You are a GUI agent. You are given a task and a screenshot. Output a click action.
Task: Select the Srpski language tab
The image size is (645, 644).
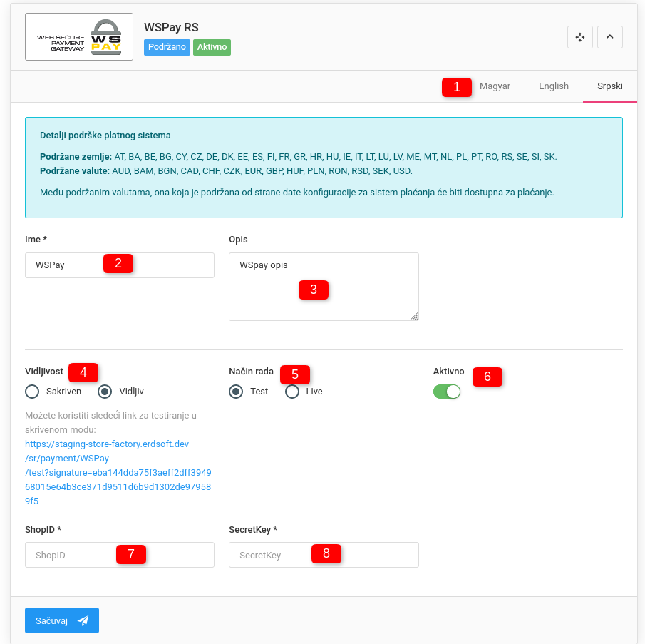tap(609, 86)
